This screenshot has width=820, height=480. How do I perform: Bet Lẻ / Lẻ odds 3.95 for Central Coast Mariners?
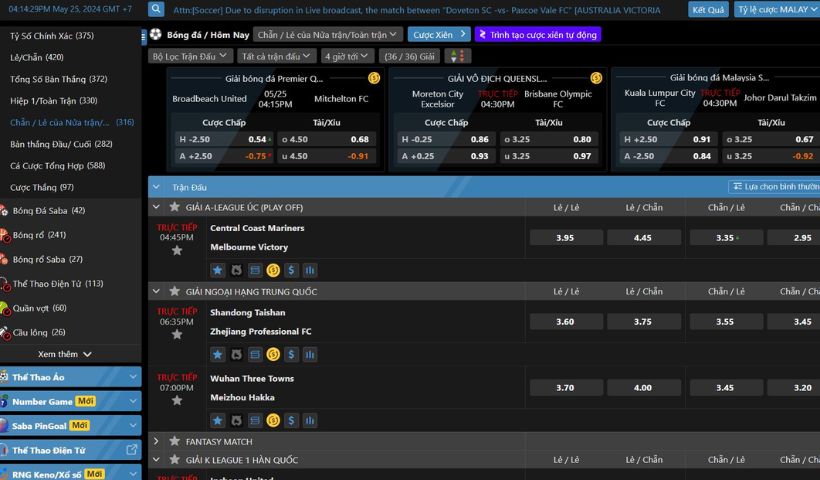(565, 237)
